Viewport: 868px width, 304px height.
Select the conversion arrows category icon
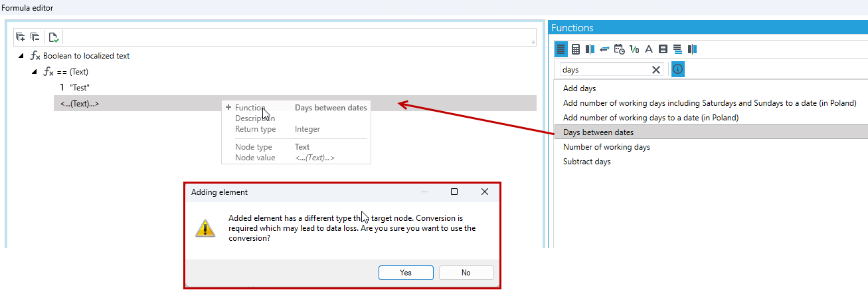[x=604, y=49]
